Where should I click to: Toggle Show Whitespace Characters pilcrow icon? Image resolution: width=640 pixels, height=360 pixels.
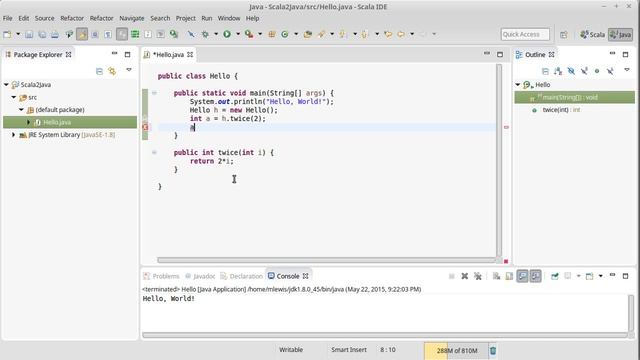108,34
